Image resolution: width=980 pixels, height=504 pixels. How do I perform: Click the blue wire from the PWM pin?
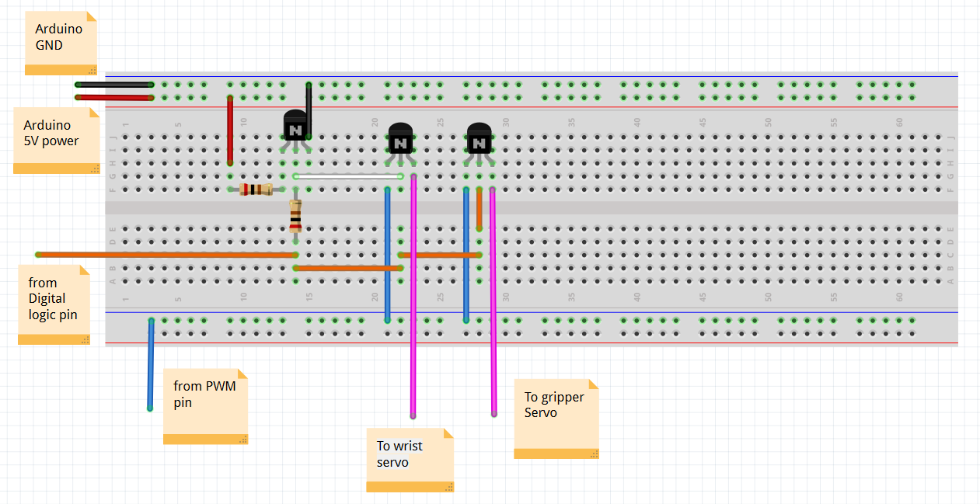coord(150,365)
